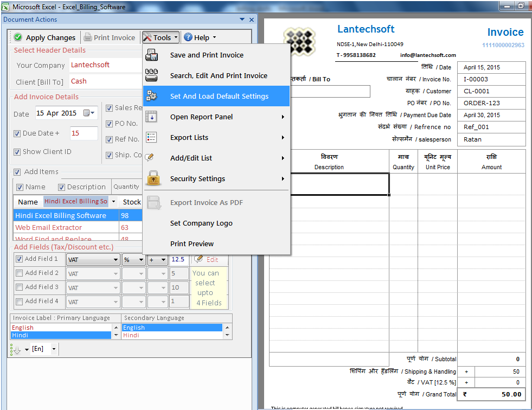This screenshot has height=410, width=532.
Task: Click the Set And Load Default Settings gear icon
Action: pyautogui.click(x=152, y=96)
